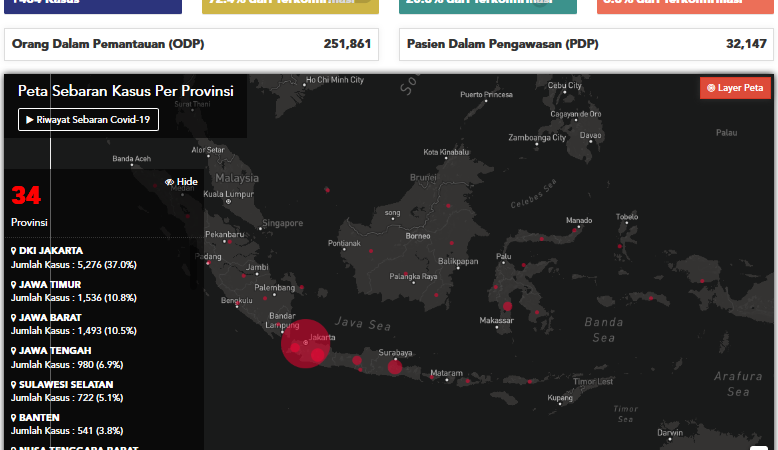Click the Palembang map label
778x450 pixels.
point(274,288)
